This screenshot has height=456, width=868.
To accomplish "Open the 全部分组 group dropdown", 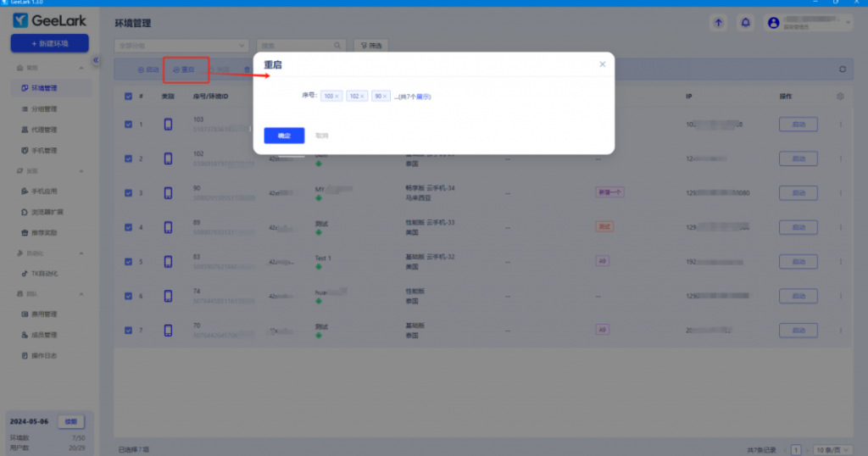I will coord(181,46).
